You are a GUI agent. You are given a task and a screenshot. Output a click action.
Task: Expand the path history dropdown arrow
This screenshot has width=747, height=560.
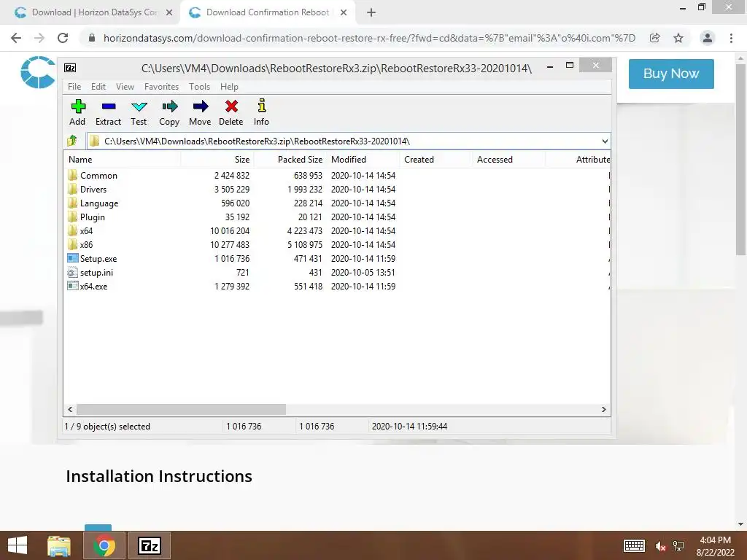[x=605, y=141]
